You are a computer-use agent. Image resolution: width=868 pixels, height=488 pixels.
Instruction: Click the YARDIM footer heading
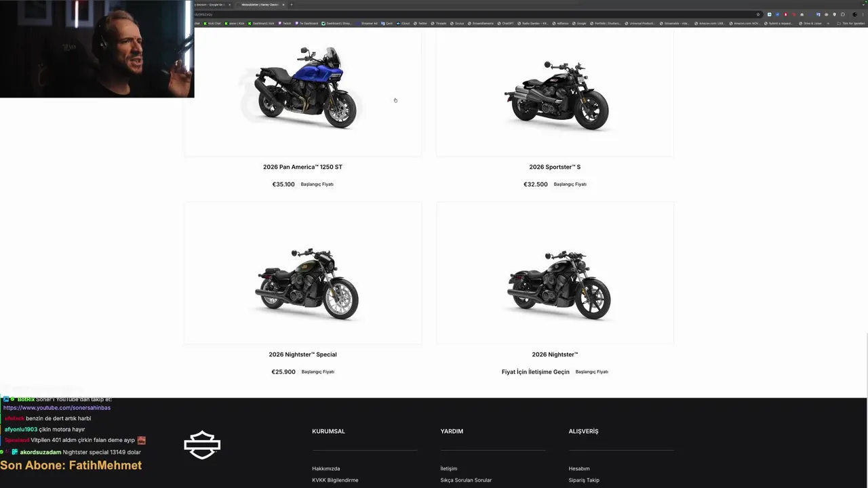coord(452,431)
